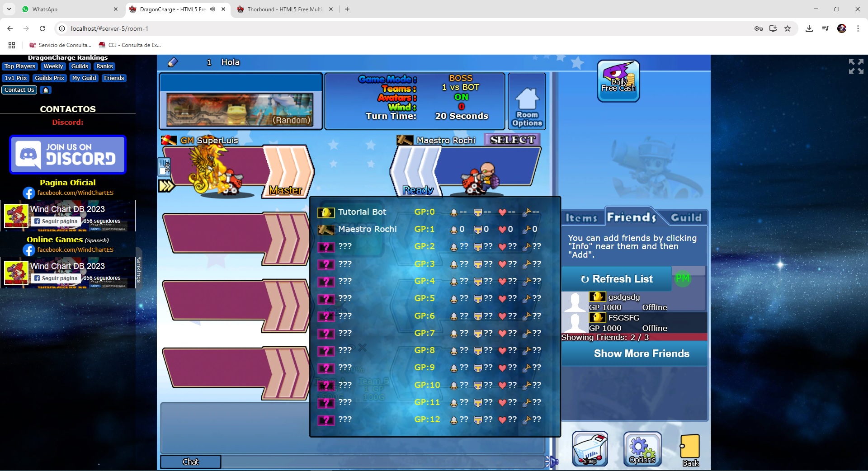868x471 pixels.
Task: Click the browser address bar
Action: [407, 28]
